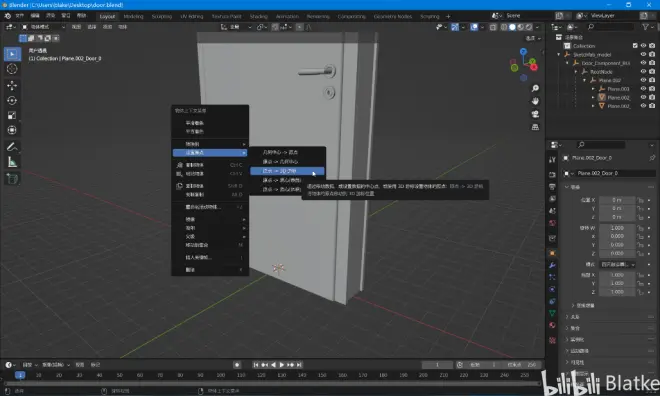The height and width of the screenshot is (396, 660).
Task: Open the Object properties orange square tab
Action: tap(552, 253)
